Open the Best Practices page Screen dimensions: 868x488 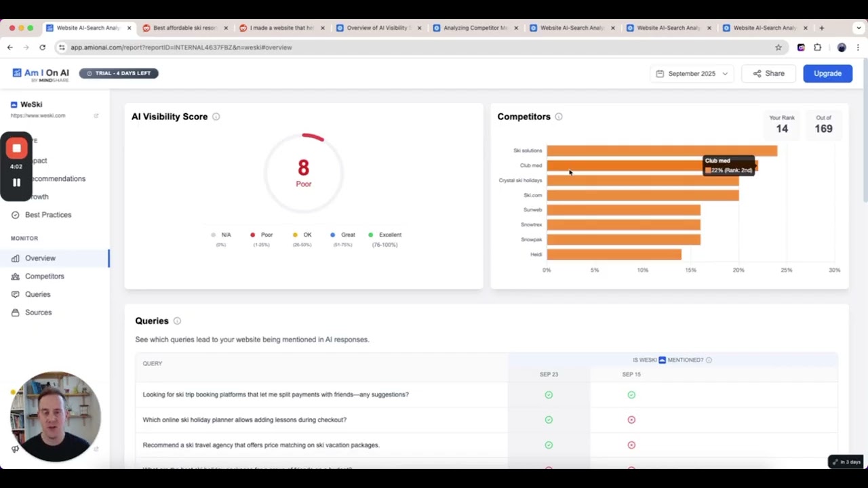48,215
